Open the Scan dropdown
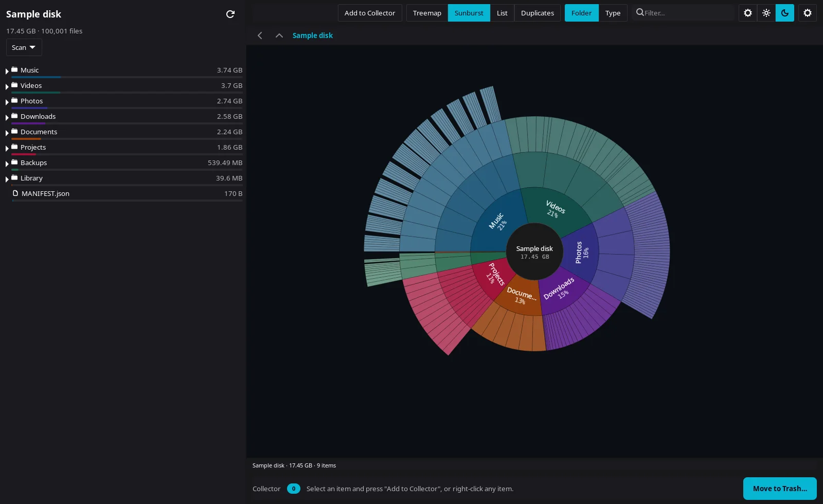This screenshot has width=823, height=504. (x=24, y=47)
